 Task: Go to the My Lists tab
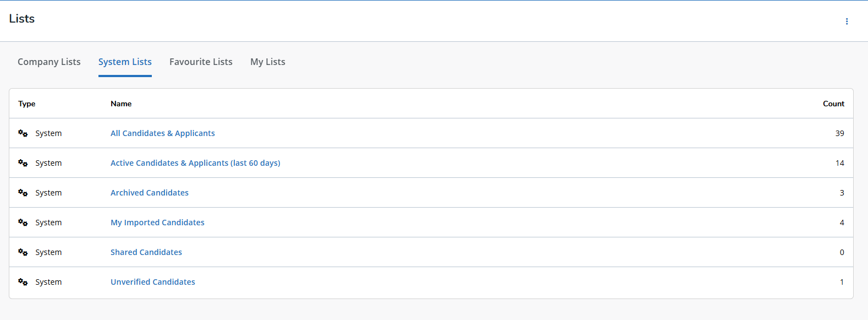tap(267, 62)
